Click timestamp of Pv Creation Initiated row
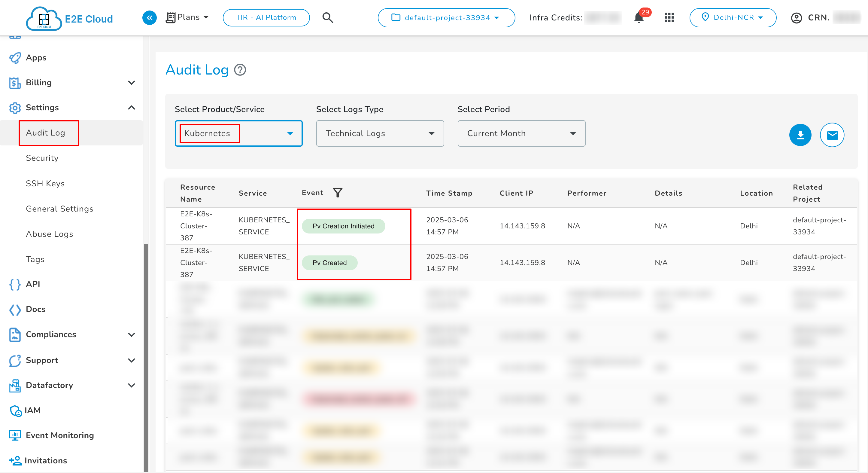The width and height of the screenshot is (868, 473). [447, 226]
